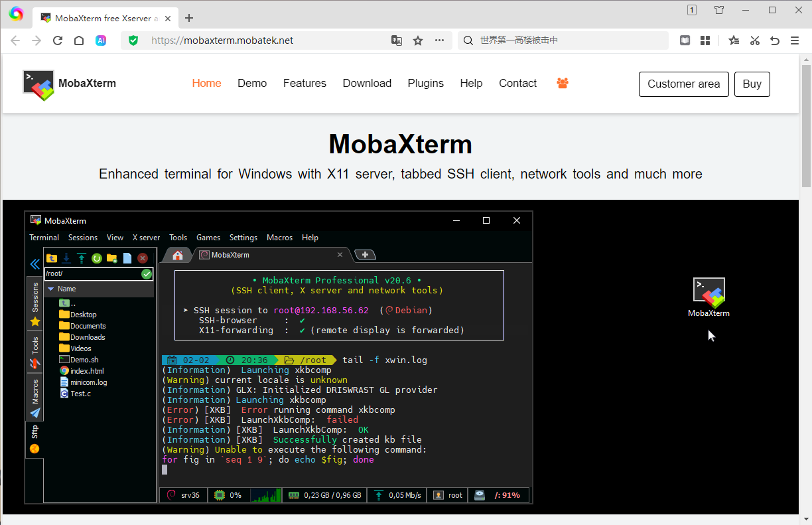This screenshot has height=525, width=812.
Task: Close the MobaXterm terminal tab
Action: [x=341, y=255]
